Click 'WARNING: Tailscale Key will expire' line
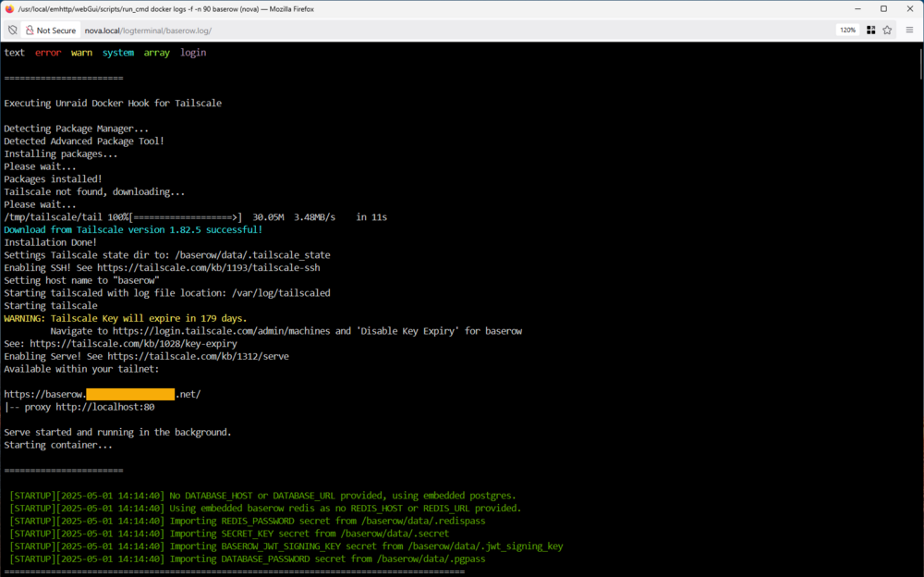 pyautogui.click(x=126, y=319)
